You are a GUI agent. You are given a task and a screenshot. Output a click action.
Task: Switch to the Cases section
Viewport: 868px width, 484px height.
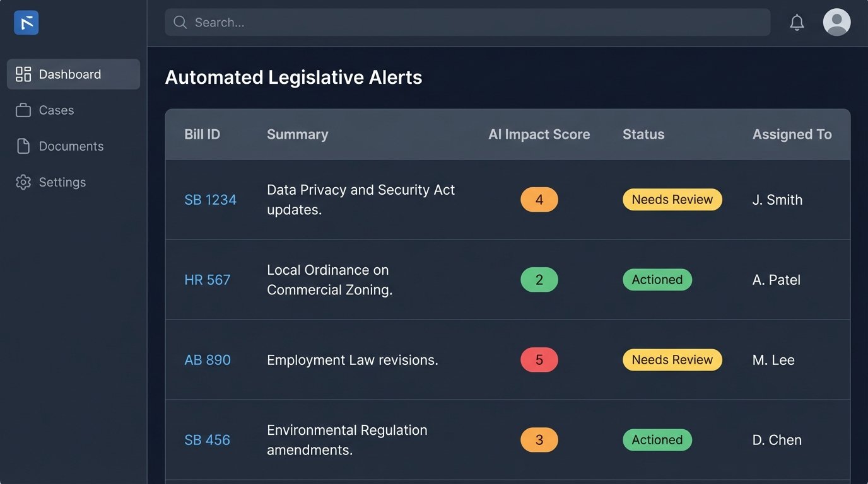pyautogui.click(x=57, y=110)
